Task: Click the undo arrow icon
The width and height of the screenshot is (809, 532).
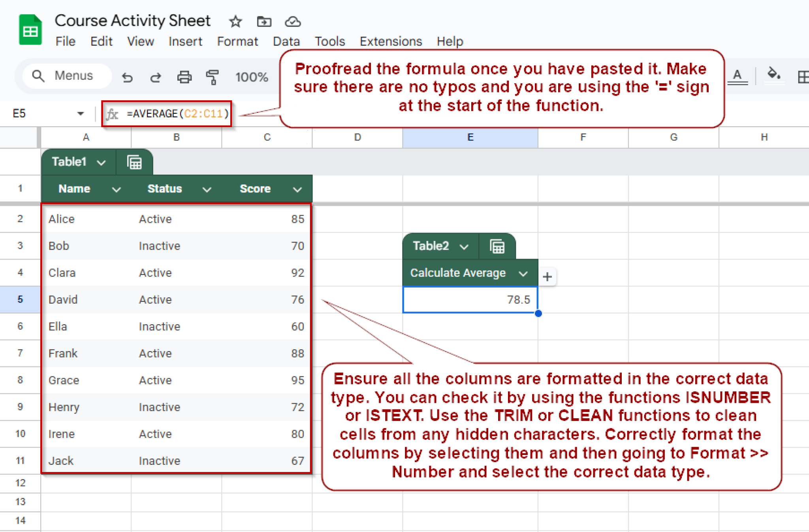Action: [127, 77]
